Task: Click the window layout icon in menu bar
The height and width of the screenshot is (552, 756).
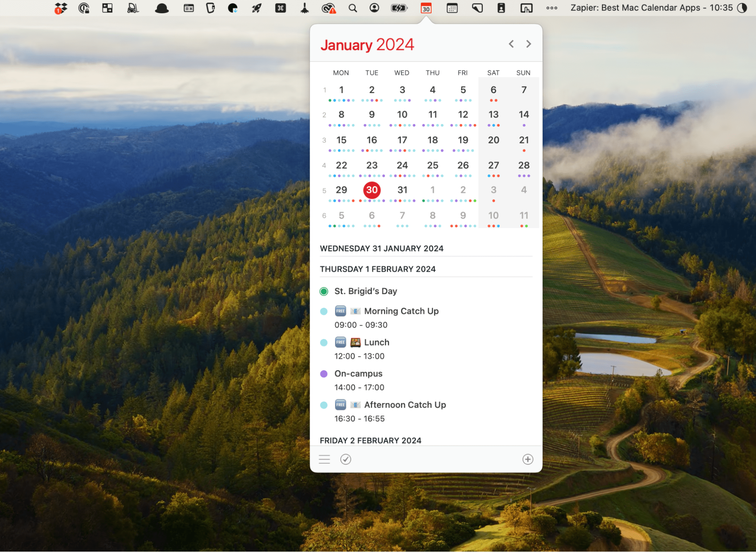Action: (x=107, y=8)
